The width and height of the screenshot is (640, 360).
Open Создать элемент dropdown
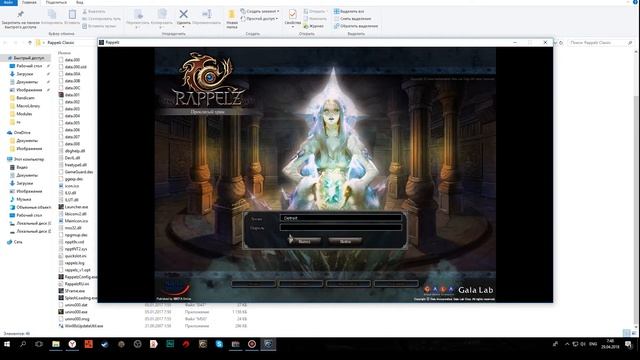click(260, 11)
